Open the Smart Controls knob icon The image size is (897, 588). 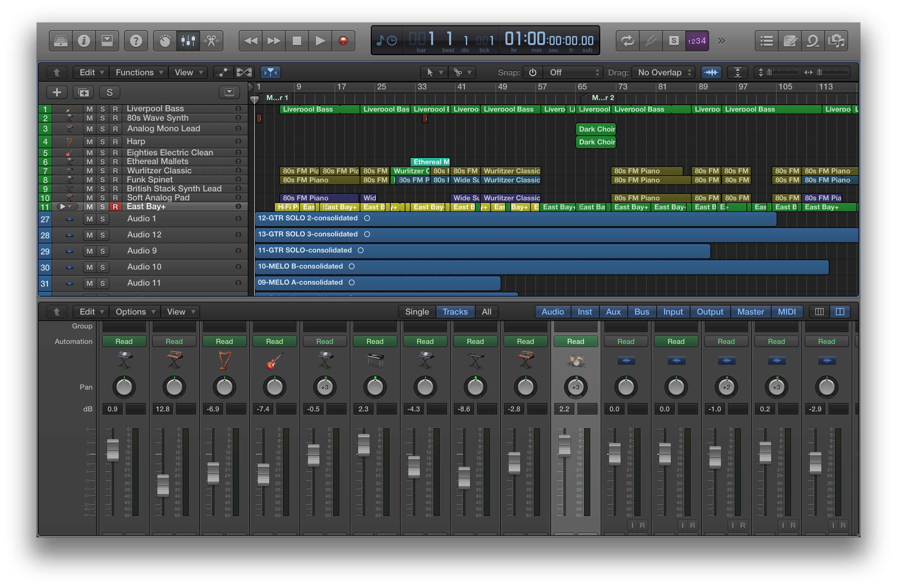[165, 41]
